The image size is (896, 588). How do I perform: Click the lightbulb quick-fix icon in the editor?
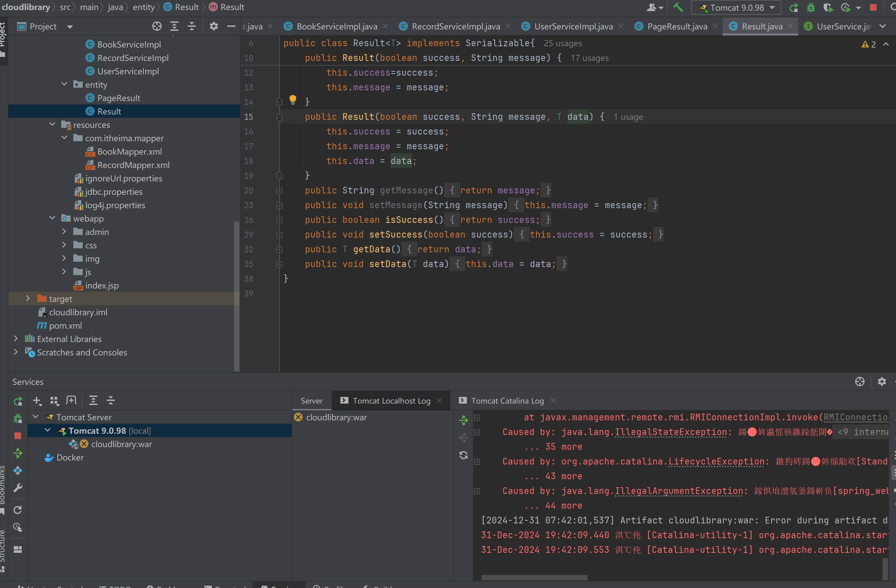pos(293,99)
